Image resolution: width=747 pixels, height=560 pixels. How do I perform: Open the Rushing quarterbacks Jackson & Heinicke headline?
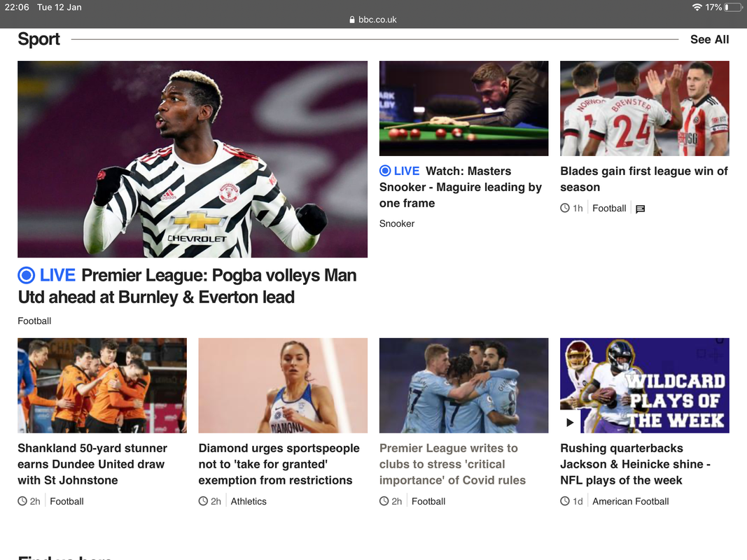click(636, 464)
